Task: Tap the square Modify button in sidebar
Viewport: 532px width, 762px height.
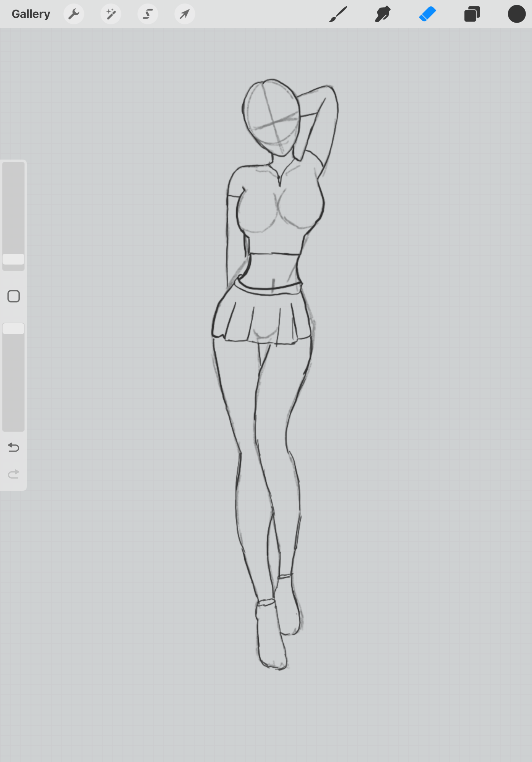Action: pyautogui.click(x=14, y=296)
